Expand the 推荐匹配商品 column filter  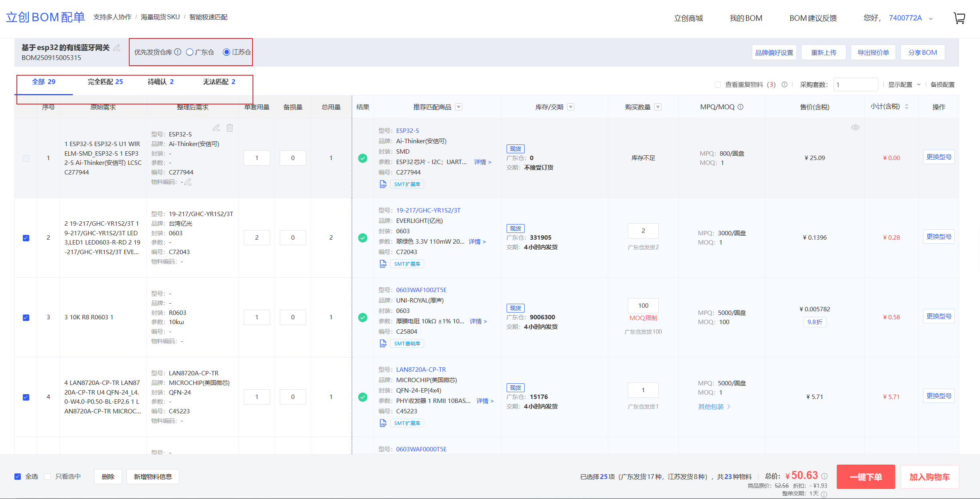coord(459,107)
